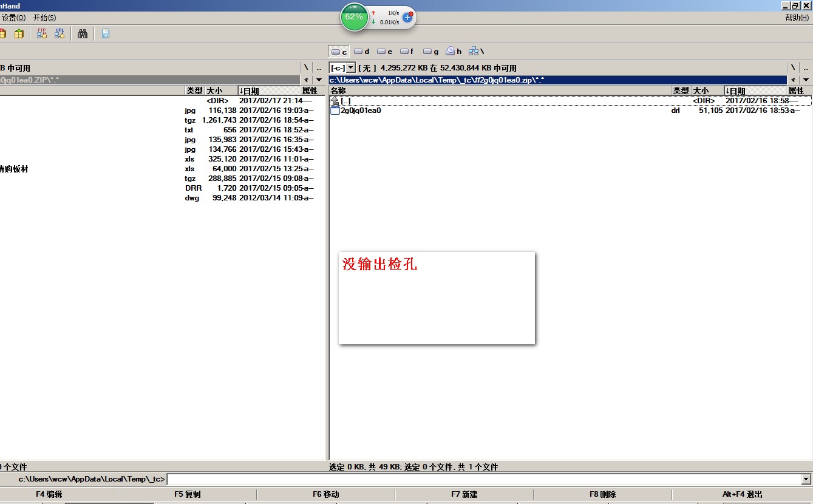Sort right panel by 属性 column
This screenshot has width=813, height=504.
coord(798,90)
